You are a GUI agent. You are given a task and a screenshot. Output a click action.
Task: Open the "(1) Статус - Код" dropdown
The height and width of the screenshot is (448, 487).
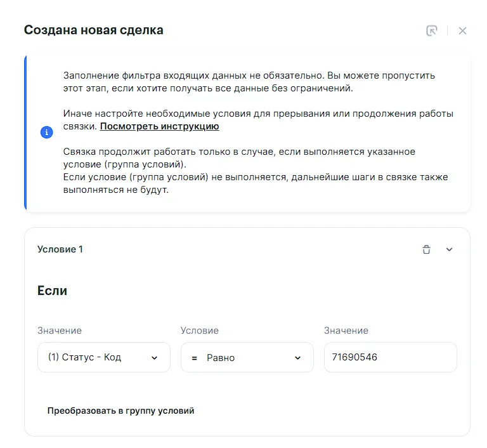(x=103, y=357)
